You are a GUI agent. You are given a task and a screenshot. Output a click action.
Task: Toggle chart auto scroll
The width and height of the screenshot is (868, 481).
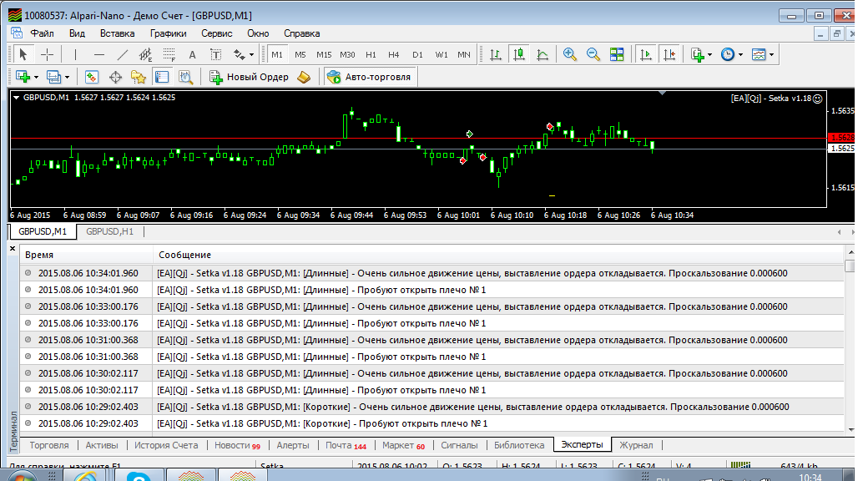(645, 54)
